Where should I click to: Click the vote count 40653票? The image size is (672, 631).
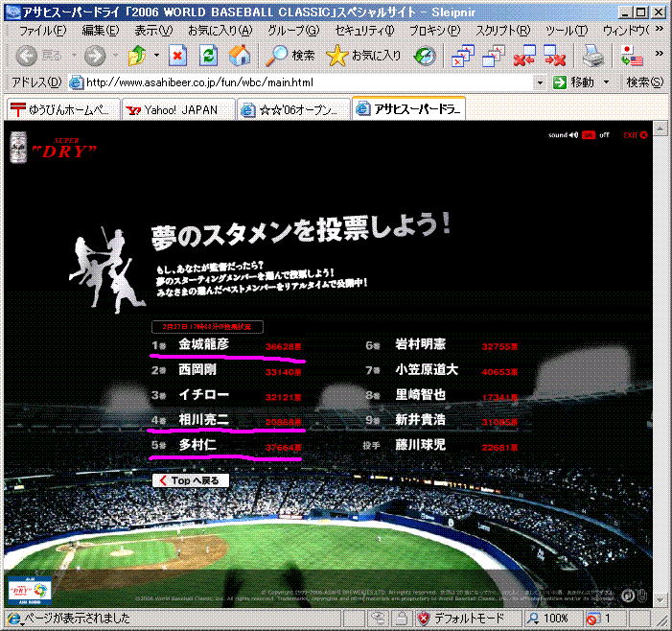coord(499,372)
